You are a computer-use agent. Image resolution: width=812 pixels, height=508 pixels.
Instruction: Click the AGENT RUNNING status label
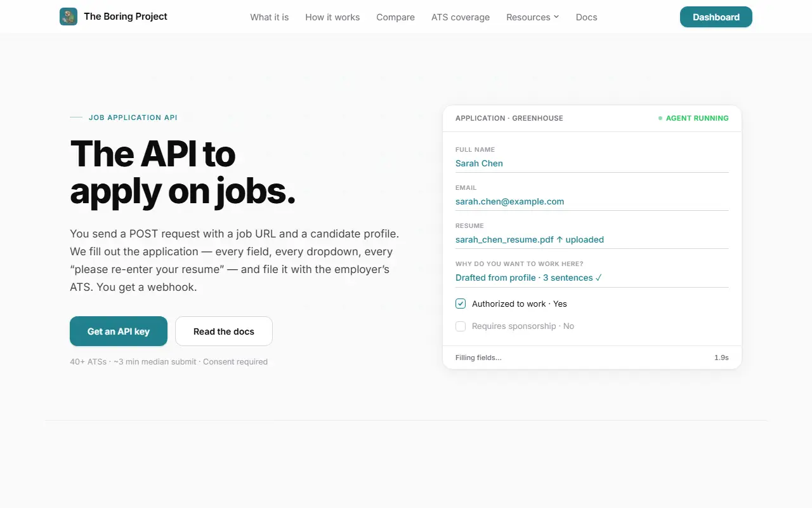tap(697, 118)
